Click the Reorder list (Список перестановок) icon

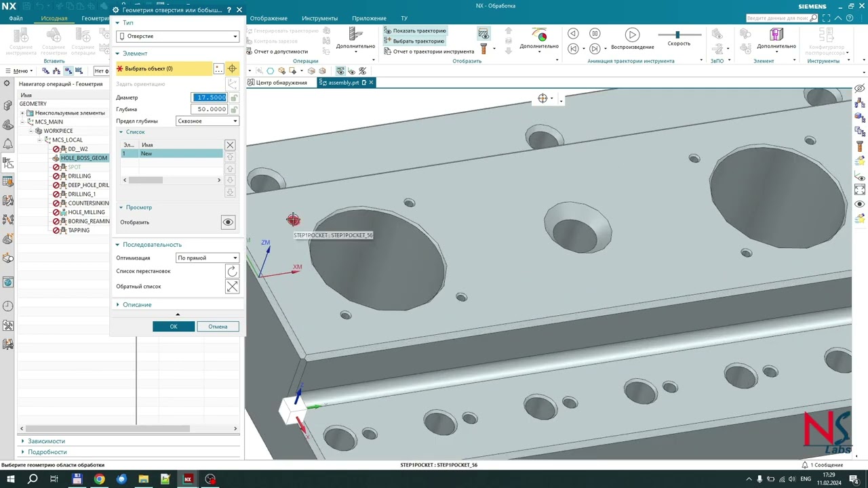coord(232,271)
